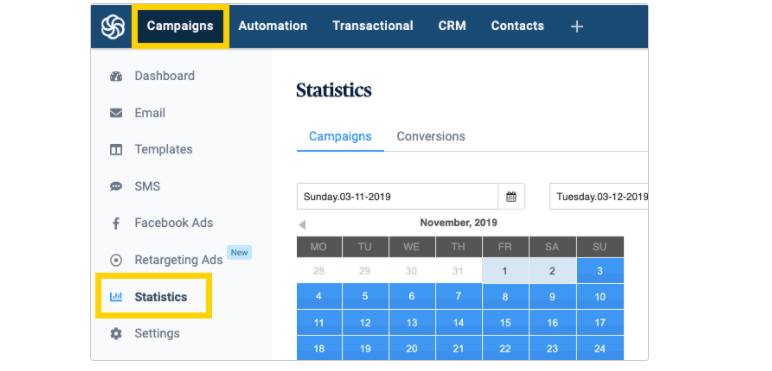Open the Contacts menu
772x371 pixels.
point(517,26)
